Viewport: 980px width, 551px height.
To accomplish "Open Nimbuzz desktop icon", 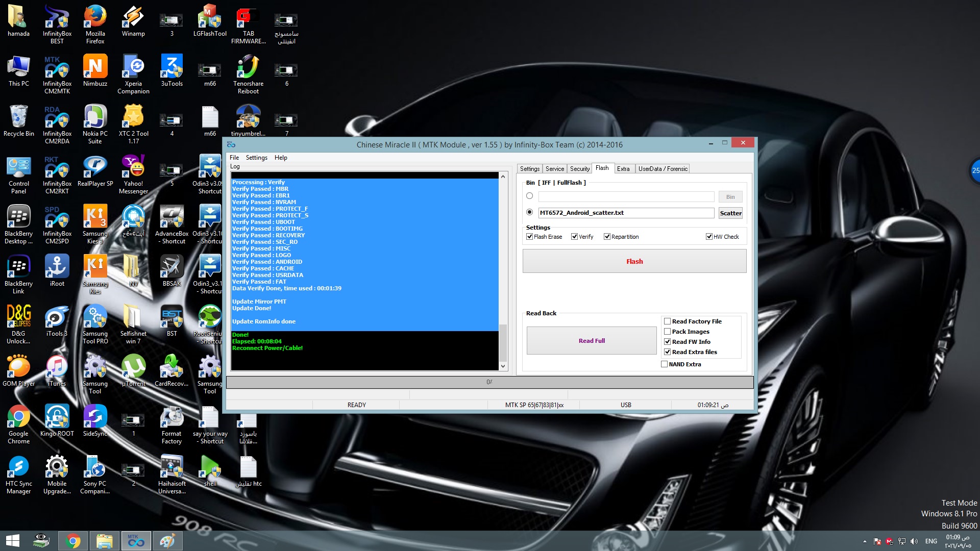I will (x=95, y=71).
